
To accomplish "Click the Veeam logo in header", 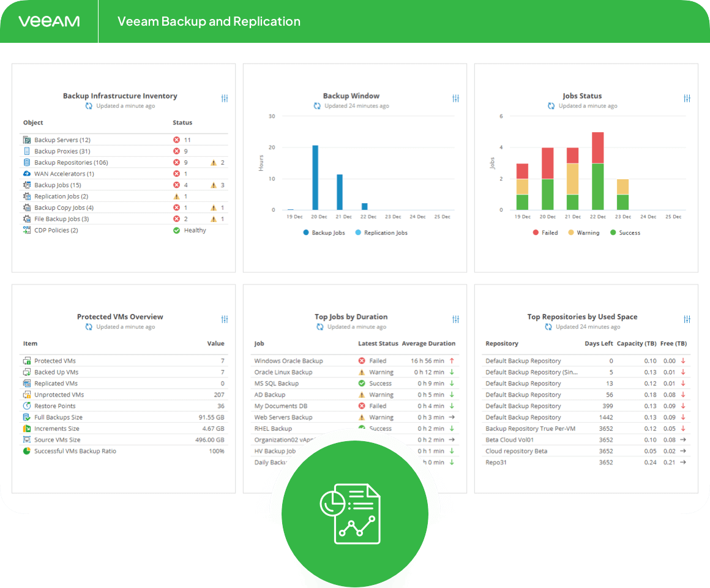I will pos(49,21).
